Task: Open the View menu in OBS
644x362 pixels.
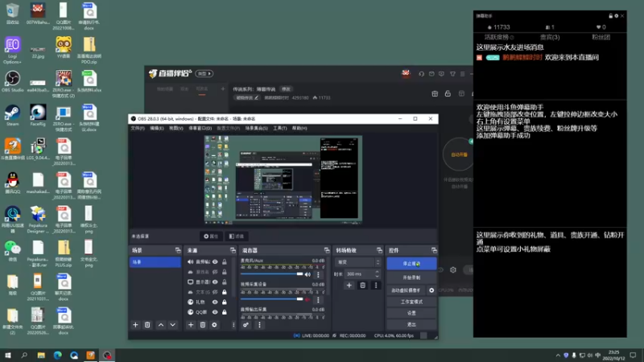Action: 175,128
